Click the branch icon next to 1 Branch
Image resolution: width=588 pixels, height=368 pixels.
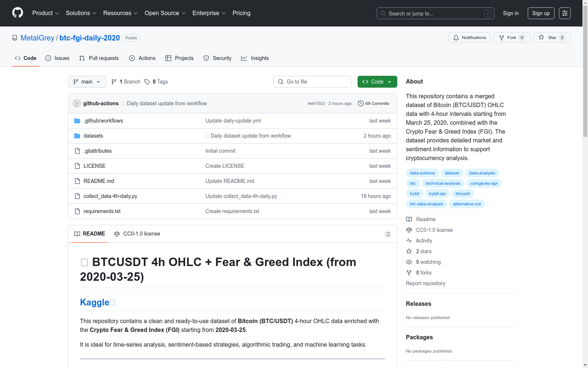click(x=114, y=82)
